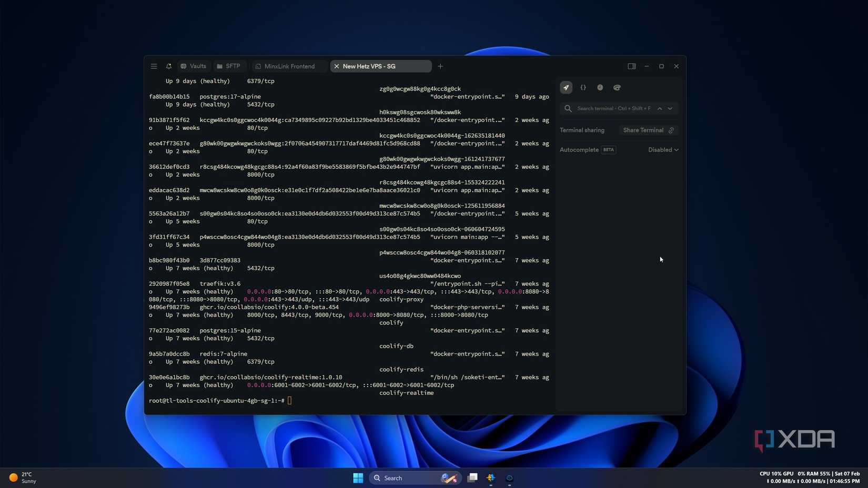Add a new tab with plus button
The image size is (868, 488).
pos(440,66)
